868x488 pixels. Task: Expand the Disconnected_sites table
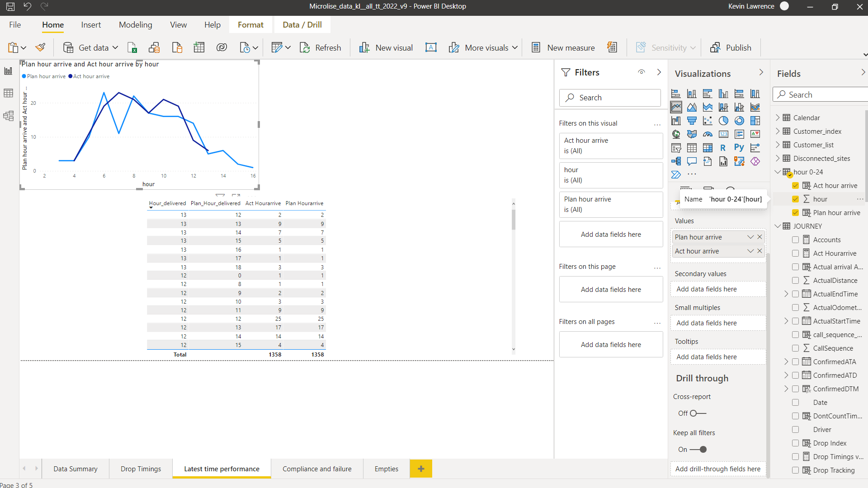click(778, 159)
